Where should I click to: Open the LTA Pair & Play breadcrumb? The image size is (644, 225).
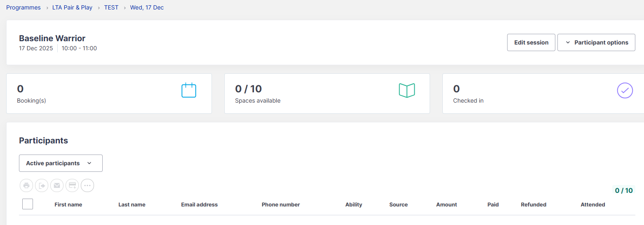point(72,7)
